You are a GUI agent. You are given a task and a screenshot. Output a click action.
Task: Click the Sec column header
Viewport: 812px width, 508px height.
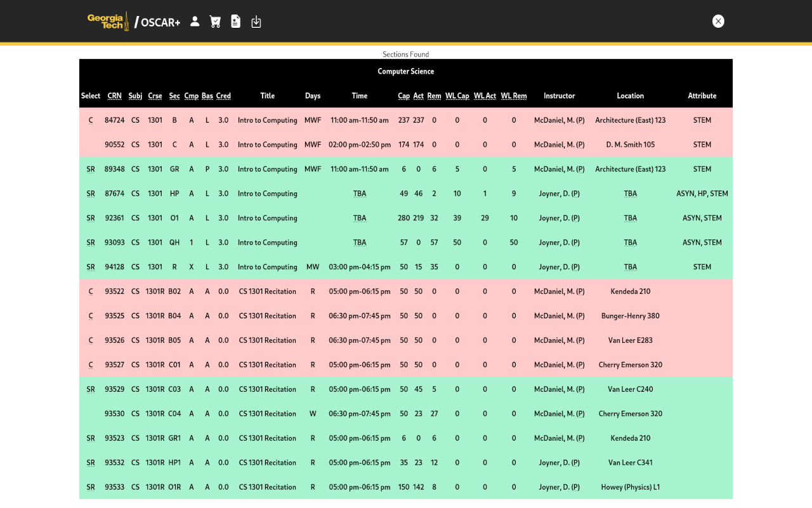point(174,96)
